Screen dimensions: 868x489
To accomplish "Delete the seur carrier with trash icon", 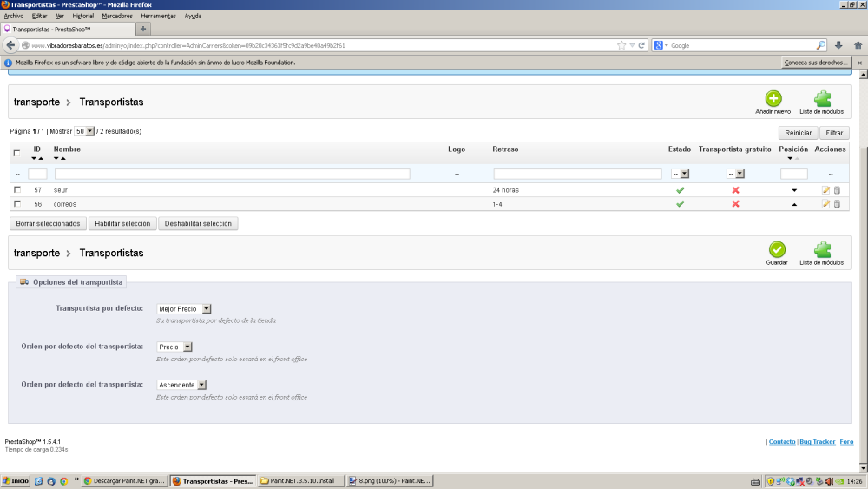I will click(837, 190).
